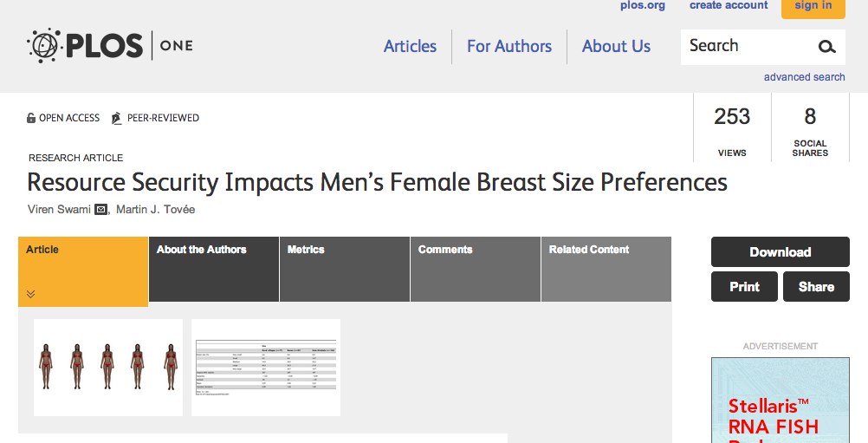Image resolution: width=868 pixels, height=443 pixels.
Task: Switch to the Metrics tab
Action: pyautogui.click(x=345, y=269)
